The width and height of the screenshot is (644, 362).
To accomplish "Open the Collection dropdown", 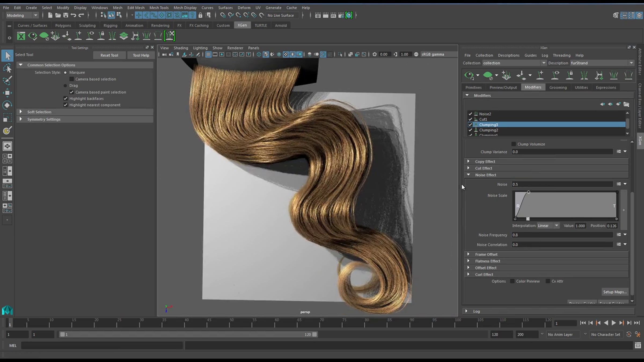I will pyautogui.click(x=514, y=63).
